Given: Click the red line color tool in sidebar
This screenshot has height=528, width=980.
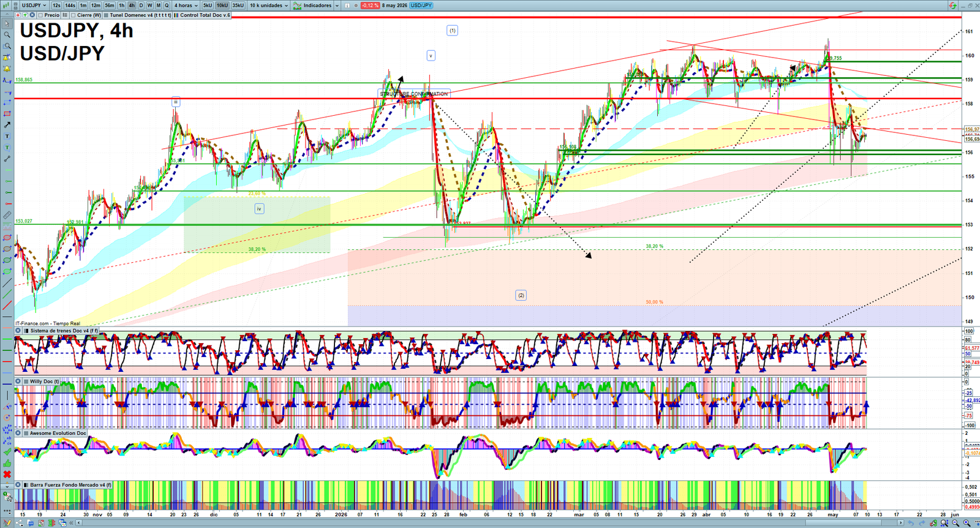Looking at the screenshot, I should click(7, 361).
